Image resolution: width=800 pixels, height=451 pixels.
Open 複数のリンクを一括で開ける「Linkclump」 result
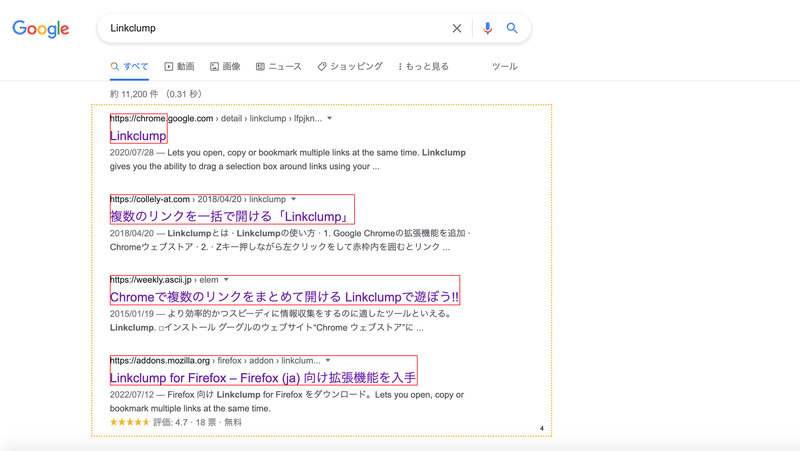[x=231, y=216]
